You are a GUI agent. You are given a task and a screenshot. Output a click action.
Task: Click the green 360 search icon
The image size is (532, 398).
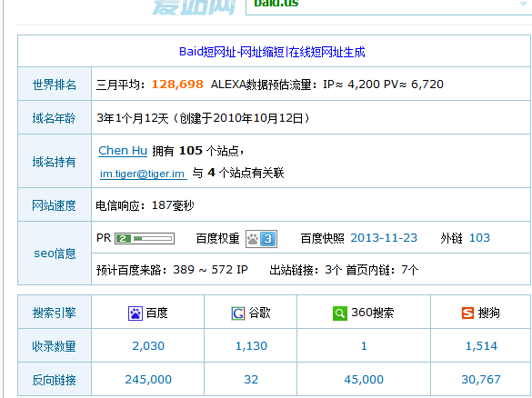pyautogui.click(x=340, y=313)
